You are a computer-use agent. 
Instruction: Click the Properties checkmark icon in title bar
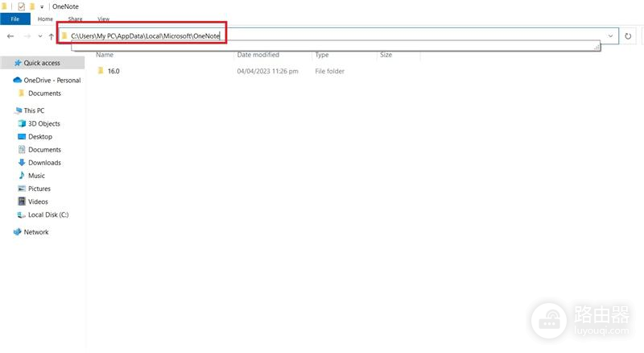22,6
